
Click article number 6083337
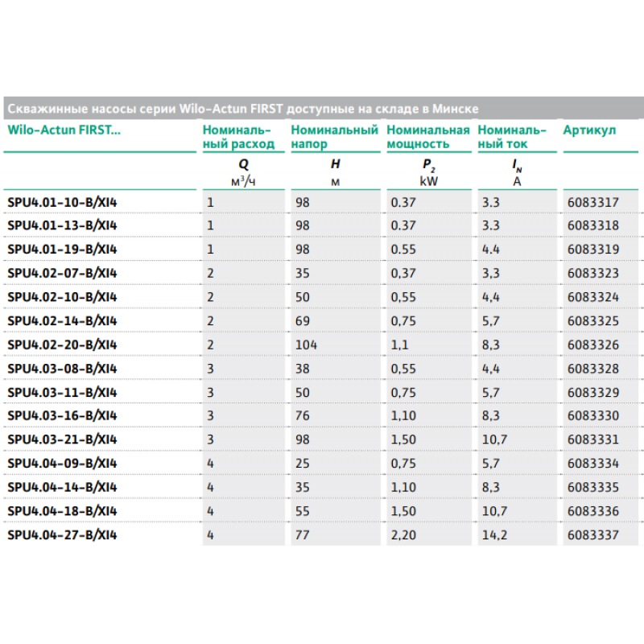coord(593,535)
